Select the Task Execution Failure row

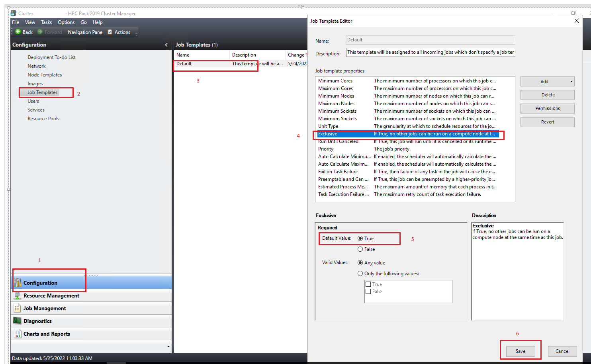[407, 194]
